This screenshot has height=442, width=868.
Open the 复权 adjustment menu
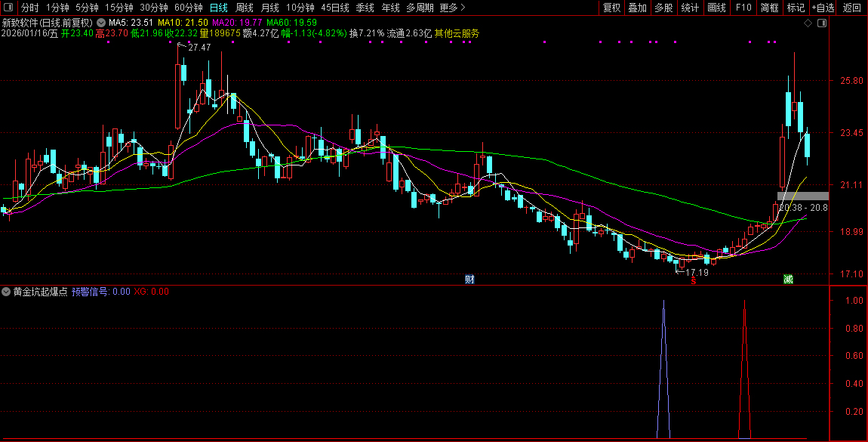click(x=611, y=8)
